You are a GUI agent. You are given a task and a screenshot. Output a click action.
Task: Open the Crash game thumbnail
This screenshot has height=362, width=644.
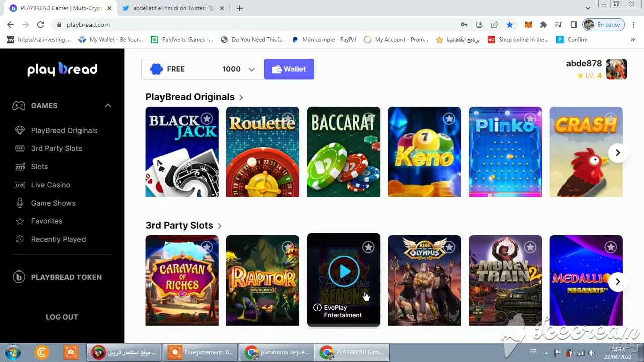pos(586,152)
